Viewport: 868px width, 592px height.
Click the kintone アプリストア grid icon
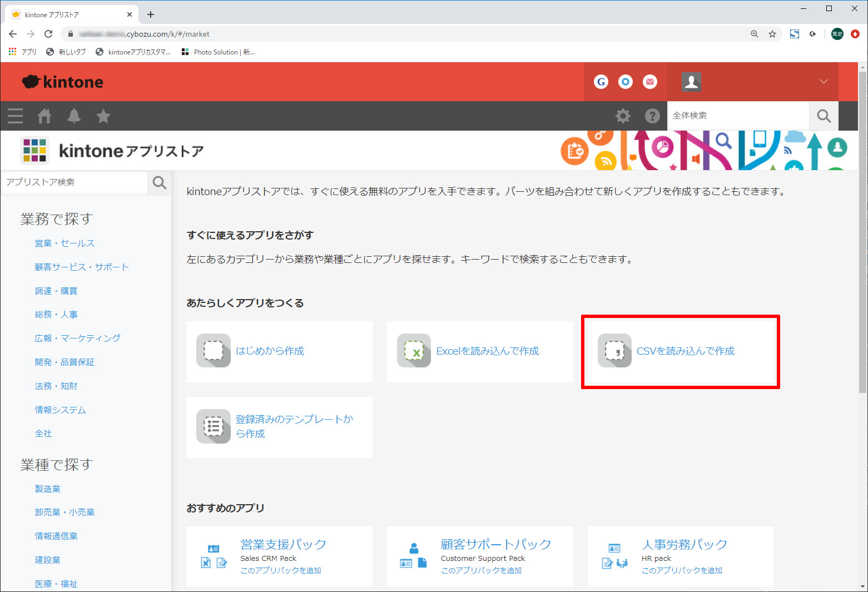tap(34, 150)
